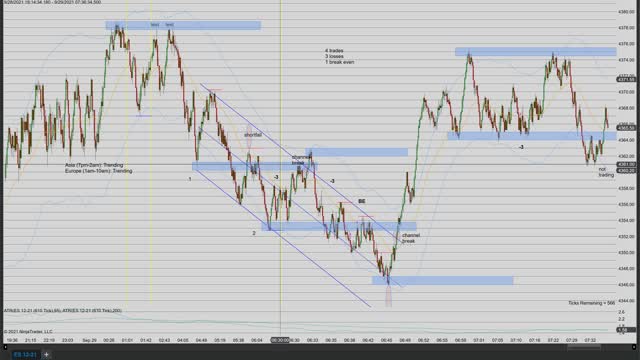Select the trade number '2' label
Screen dimensions: 640x360
(254, 233)
